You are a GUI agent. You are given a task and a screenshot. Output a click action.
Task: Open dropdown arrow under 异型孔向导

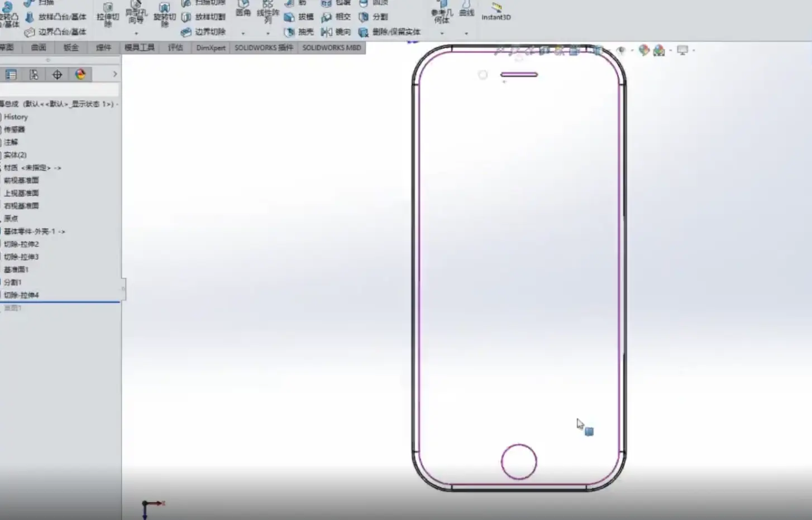[136, 33]
